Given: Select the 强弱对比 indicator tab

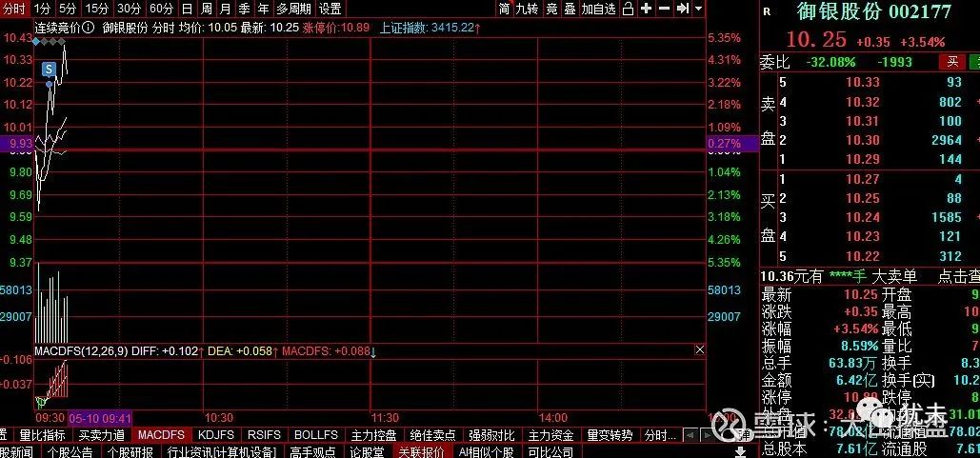Looking at the screenshot, I should coord(491,435).
